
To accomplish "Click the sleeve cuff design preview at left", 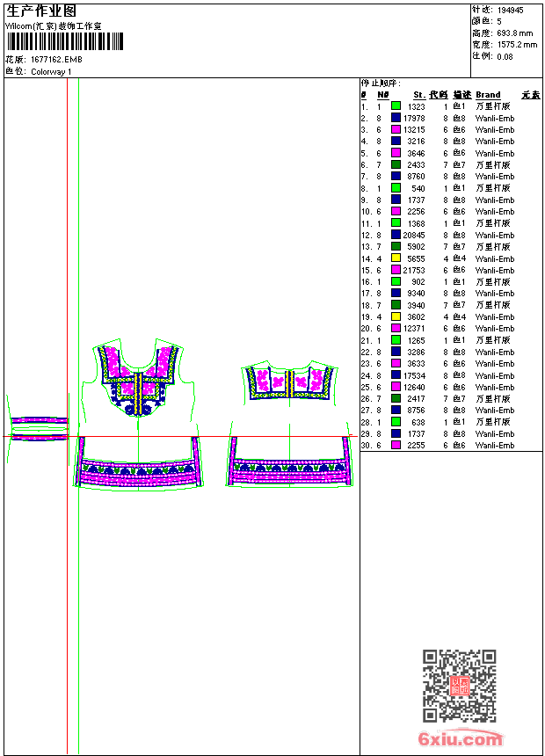I will tap(38, 429).
